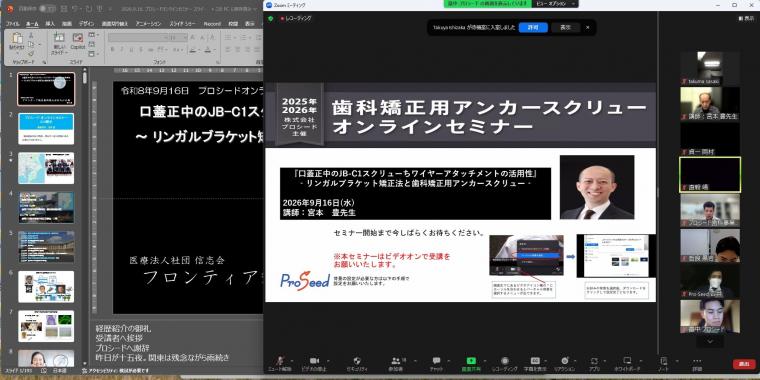
Task: Click Copy icon in PowerPoint clipboard group
Action: (31, 45)
